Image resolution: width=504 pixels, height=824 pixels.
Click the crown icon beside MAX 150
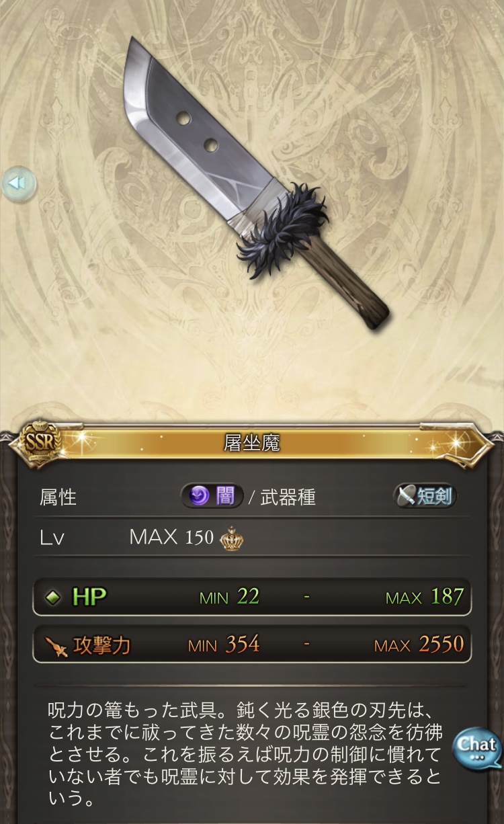[x=231, y=538]
